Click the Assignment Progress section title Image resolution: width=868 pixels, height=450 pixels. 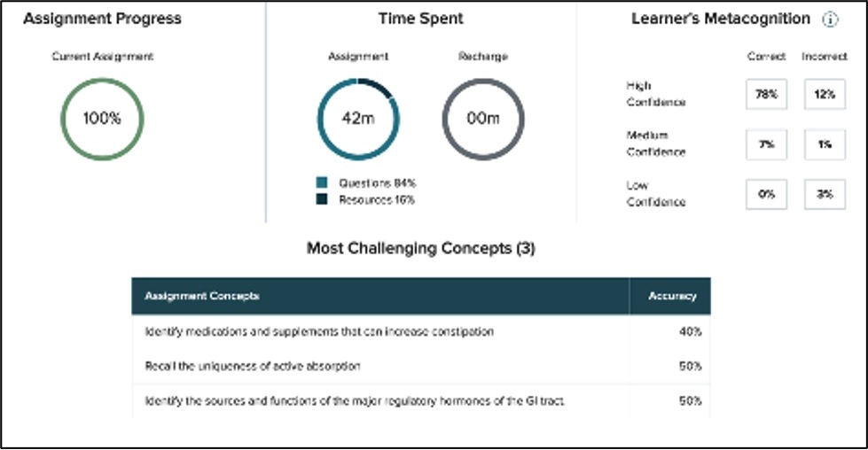pyautogui.click(x=102, y=19)
